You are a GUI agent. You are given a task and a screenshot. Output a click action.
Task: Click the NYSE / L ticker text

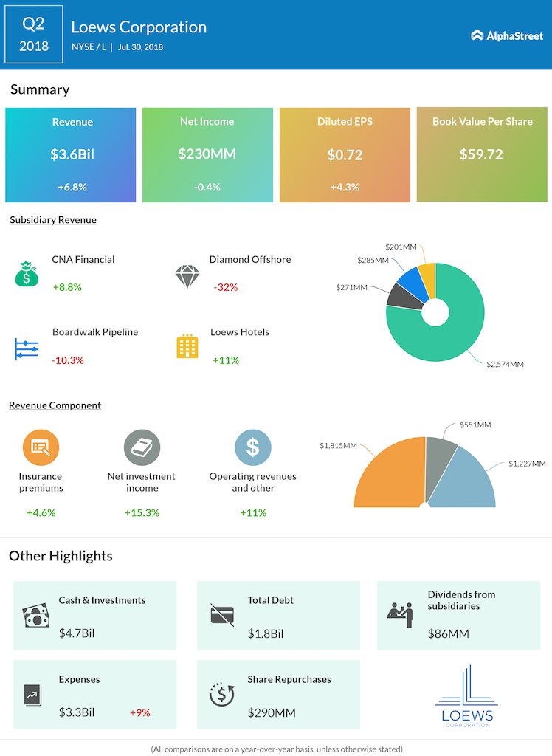(89, 47)
